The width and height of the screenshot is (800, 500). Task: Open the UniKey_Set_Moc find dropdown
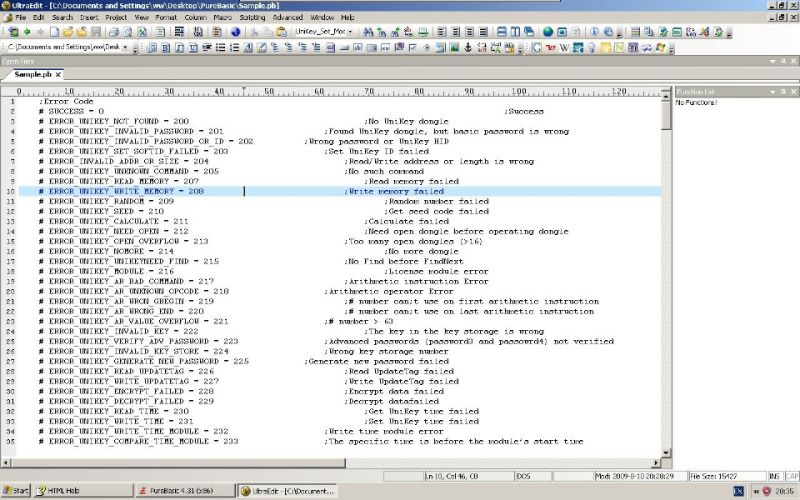click(x=350, y=32)
